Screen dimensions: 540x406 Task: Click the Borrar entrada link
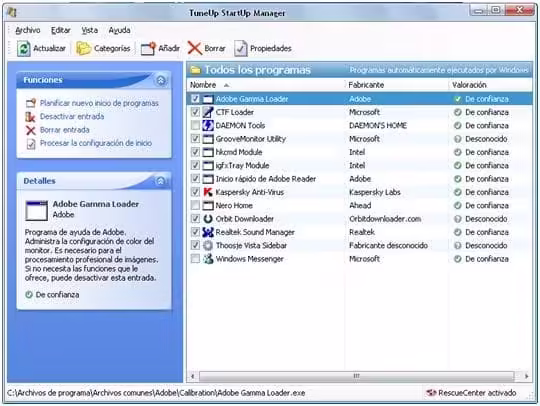point(64,130)
